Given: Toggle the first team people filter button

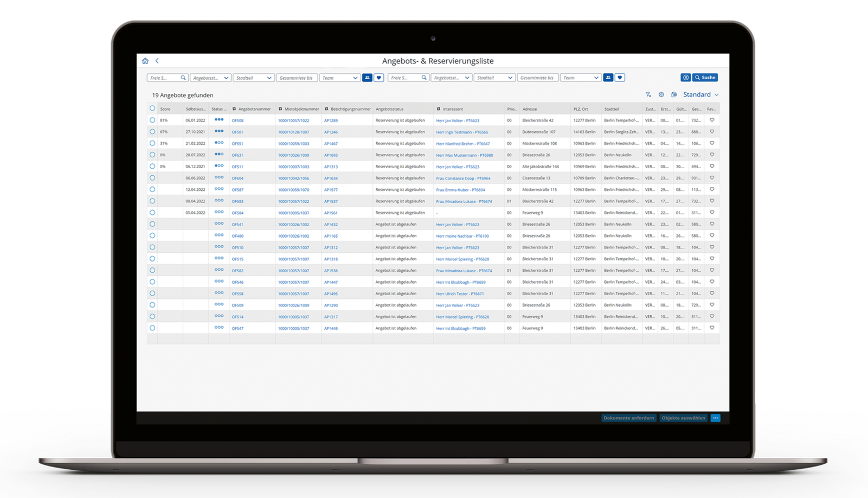Looking at the screenshot, I should pyautogui.click(x=367, y=78).
